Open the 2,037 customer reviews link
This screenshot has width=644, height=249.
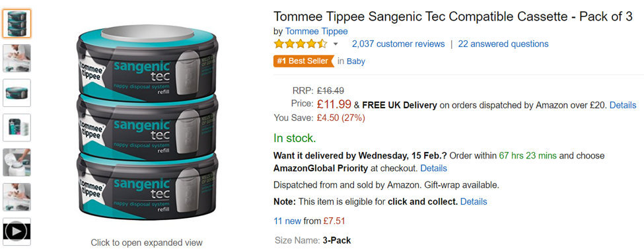(398, 44)
